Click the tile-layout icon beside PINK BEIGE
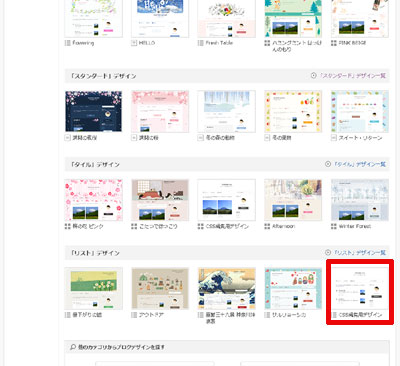 (x=334, y=43)
